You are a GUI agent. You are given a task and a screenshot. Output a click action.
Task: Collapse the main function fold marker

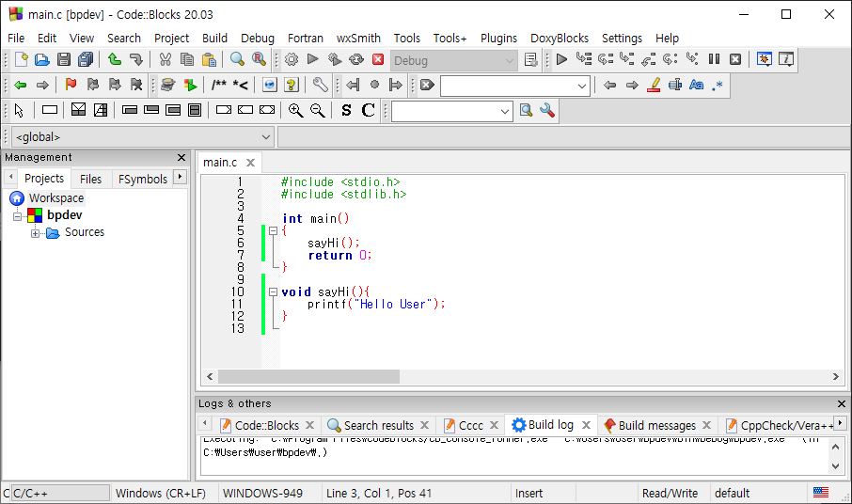pyautogui.click(x=274, y=230)
